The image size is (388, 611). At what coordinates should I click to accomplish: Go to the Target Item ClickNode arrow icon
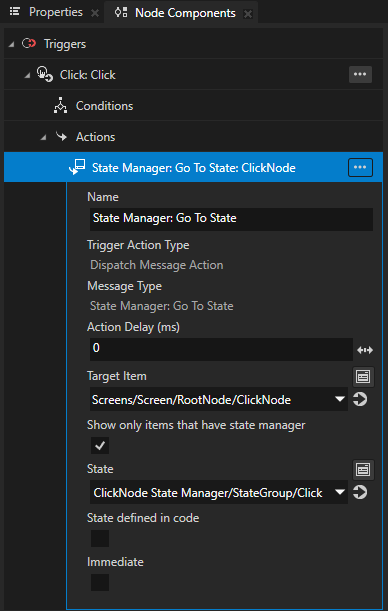(360, 399)
